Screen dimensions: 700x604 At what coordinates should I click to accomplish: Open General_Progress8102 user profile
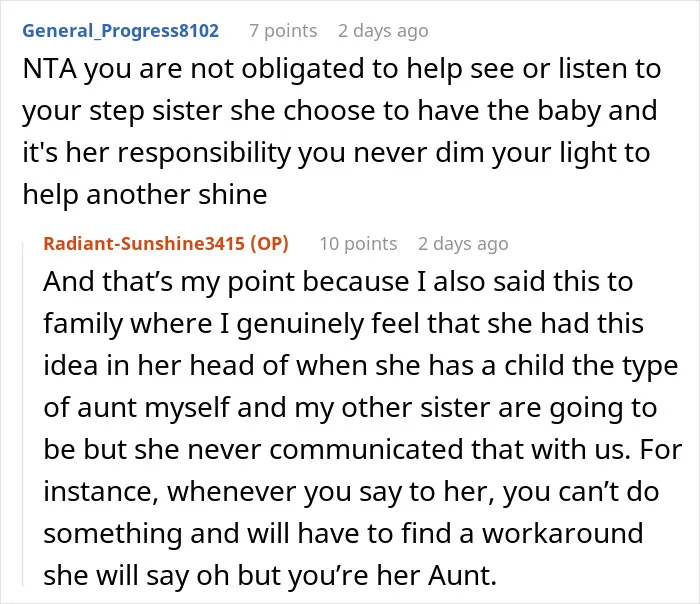point(121,31)
